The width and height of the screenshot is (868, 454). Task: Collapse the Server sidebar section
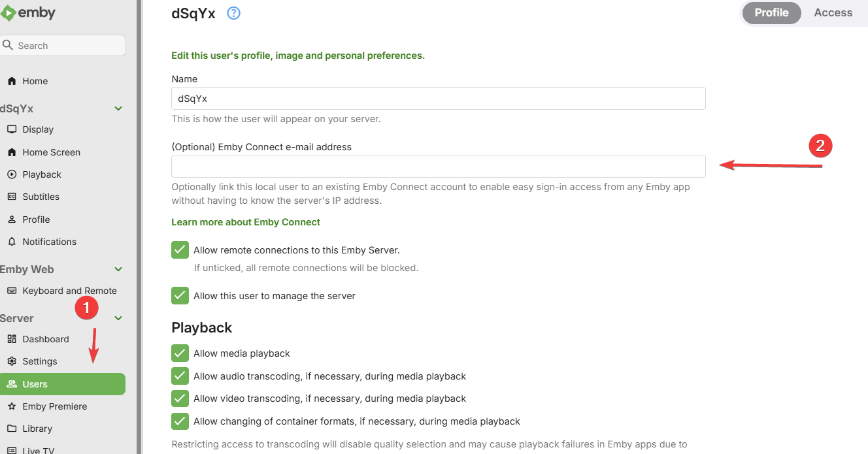(118, 318)
